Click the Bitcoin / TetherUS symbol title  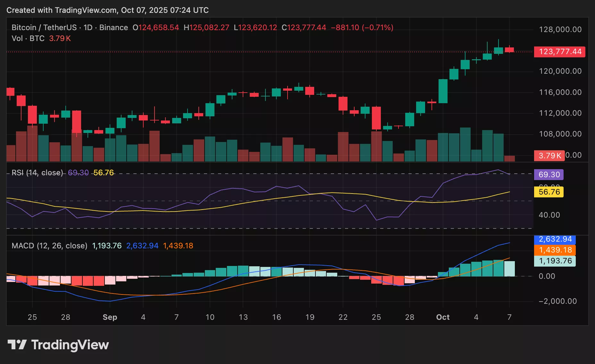44,28
